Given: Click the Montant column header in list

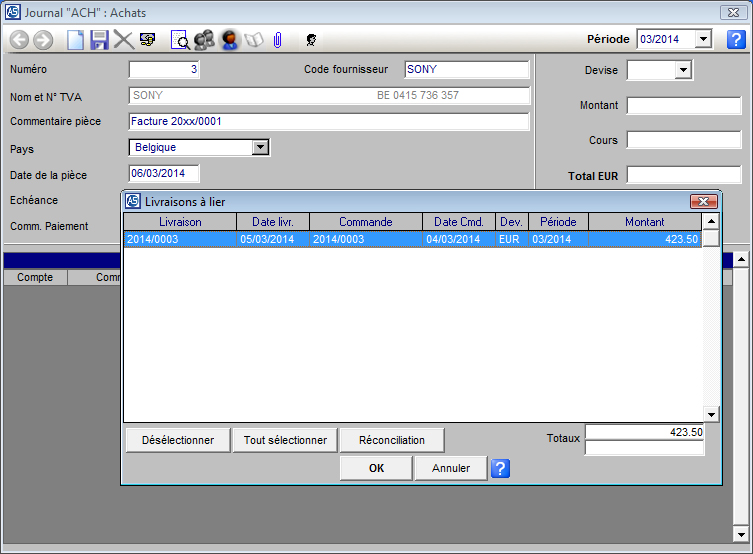Looking at the screenshot, I should [x=644, y=222].
